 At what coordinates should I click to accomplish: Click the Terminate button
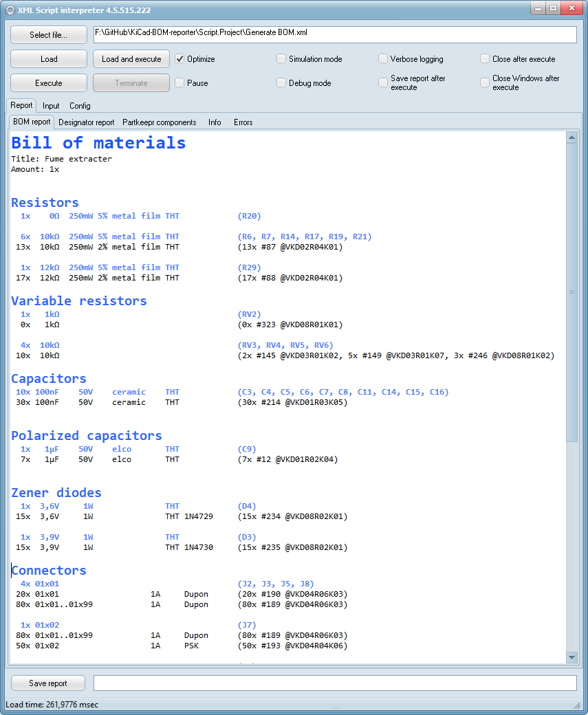point(131,83)
